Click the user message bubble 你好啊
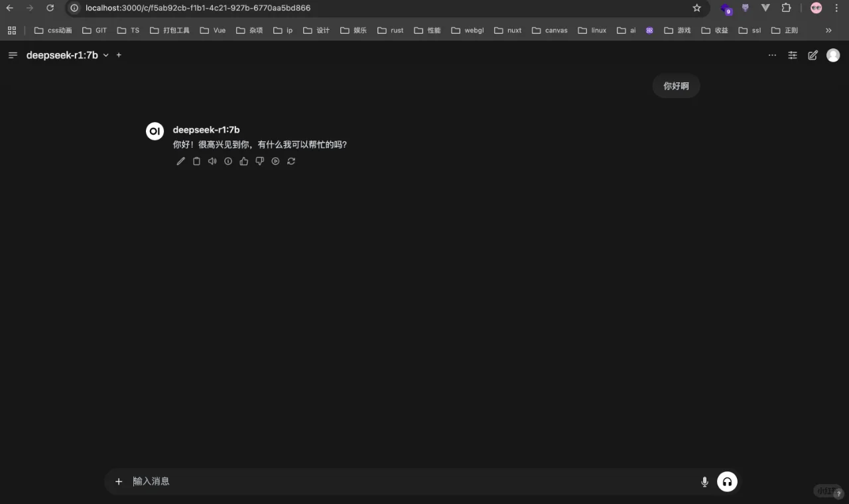This screenshot has width=849, height=504. 676,86
